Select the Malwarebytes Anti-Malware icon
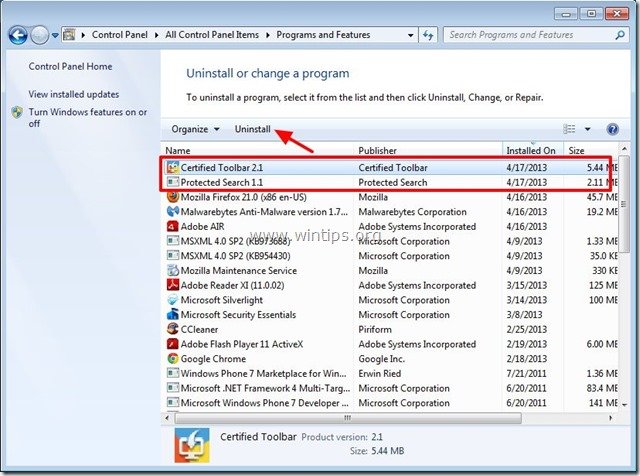Image resolution: width=640 pixels, height=476 pixels. pyautogui.click(x=173, y=211)
